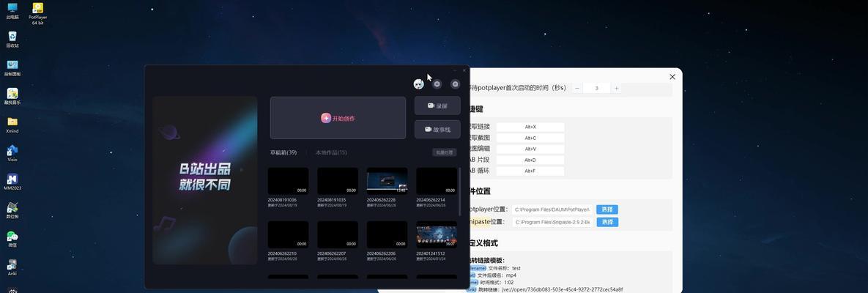Open draft thumbnail 202406262207
868x293 pixels.
pyautogui.click(x=337, y=235)
